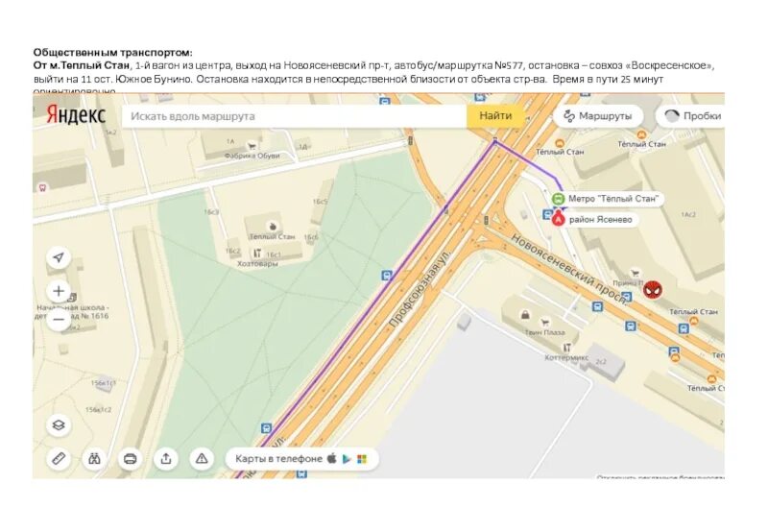Click the share/upload icon
The height and width of the screenshot is (532, 768).
166,459
